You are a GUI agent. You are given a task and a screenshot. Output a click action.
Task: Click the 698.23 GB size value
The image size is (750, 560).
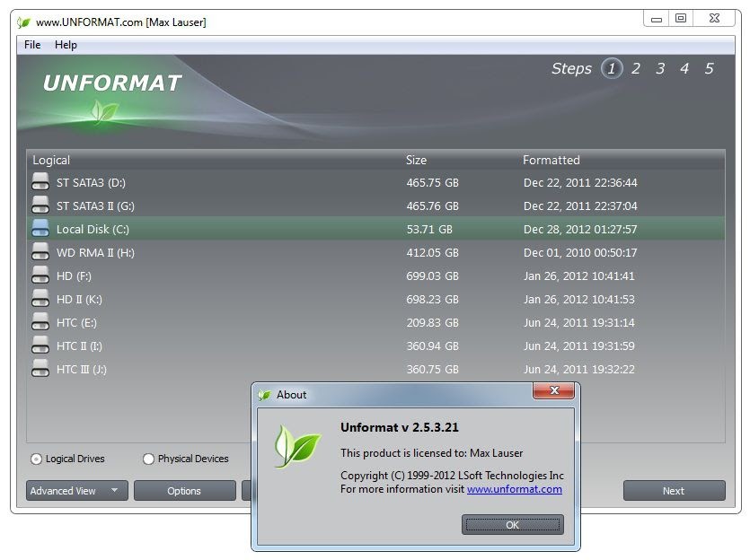(x=432, y=300)
